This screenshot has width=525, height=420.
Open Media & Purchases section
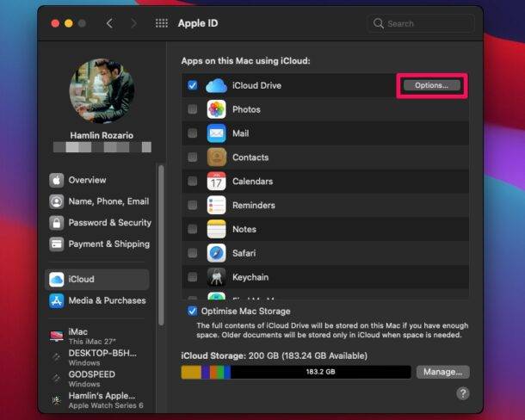pos(97,300)
